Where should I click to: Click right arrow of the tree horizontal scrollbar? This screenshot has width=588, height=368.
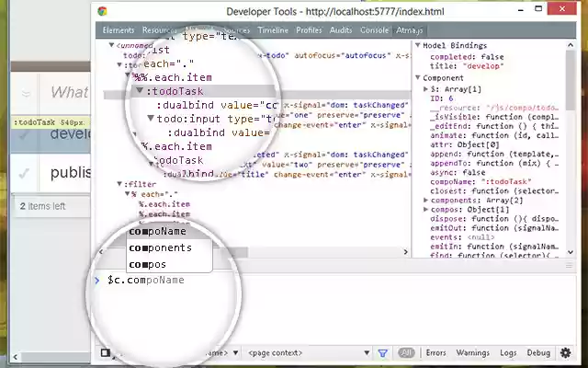405,252
